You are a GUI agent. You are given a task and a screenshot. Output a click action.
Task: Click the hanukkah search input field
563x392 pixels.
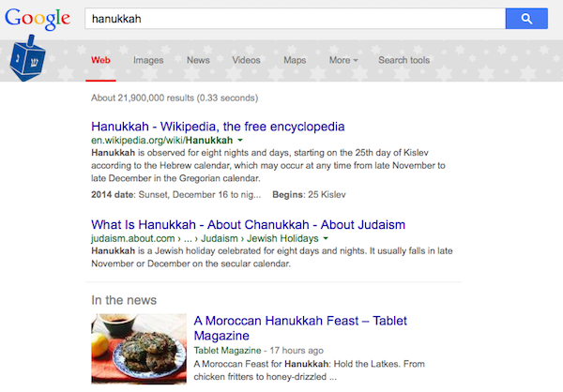coord(296,19)
